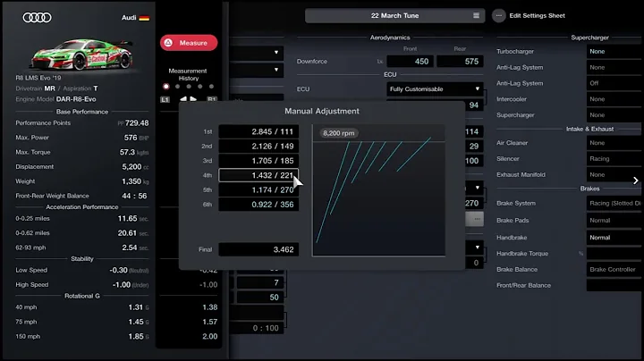Select the first Measurement History dot
The width and height of the screenshot is (644, 361).
(x=166, y=87)
